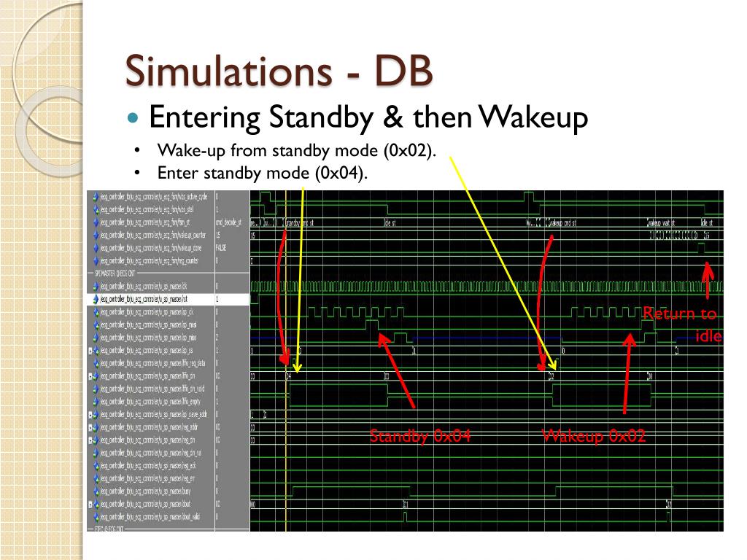Click the fifo_req_data signal icon
The width and height of the screenshot is (747, 560).
click(x=96, y=363)
